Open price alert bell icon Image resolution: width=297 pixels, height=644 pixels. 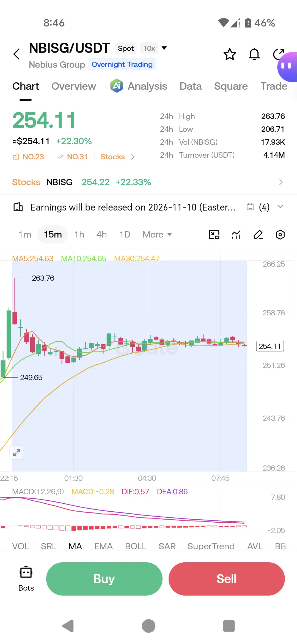pos(254,54)
